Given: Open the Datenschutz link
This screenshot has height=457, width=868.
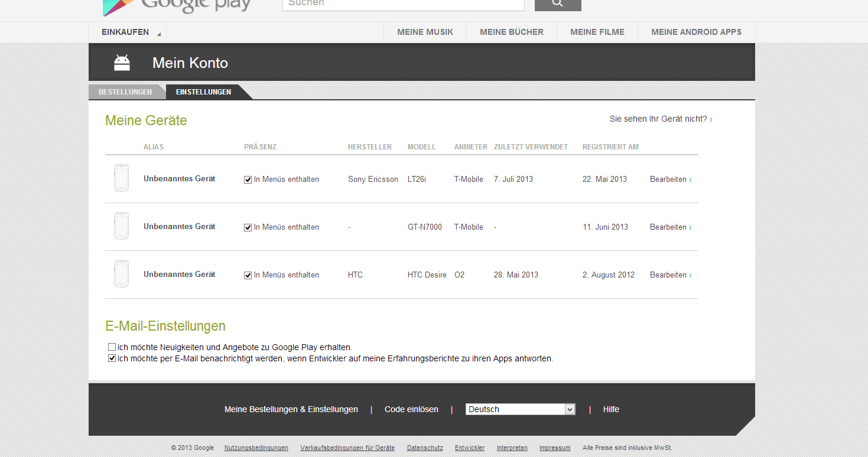Looking at the screenshot, I should click(x=425, y=448).
